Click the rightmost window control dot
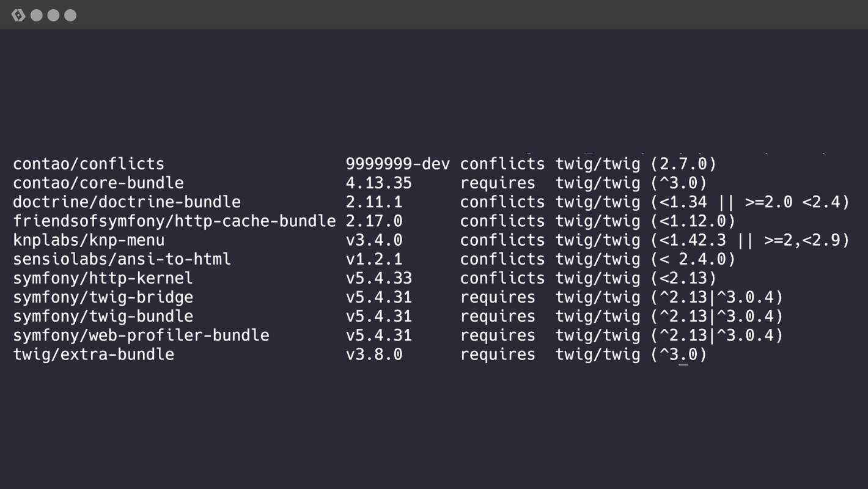 coord(70,15)
